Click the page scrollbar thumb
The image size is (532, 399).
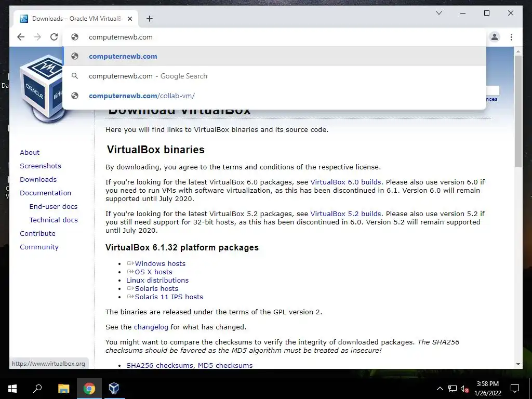click(518, 111)
